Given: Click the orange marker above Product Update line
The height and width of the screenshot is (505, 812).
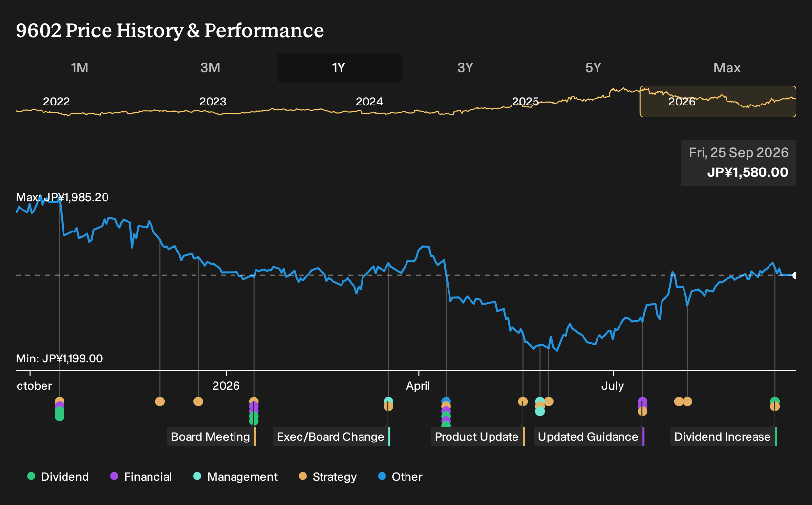Looking at the screenshot, I should [523, 401].
